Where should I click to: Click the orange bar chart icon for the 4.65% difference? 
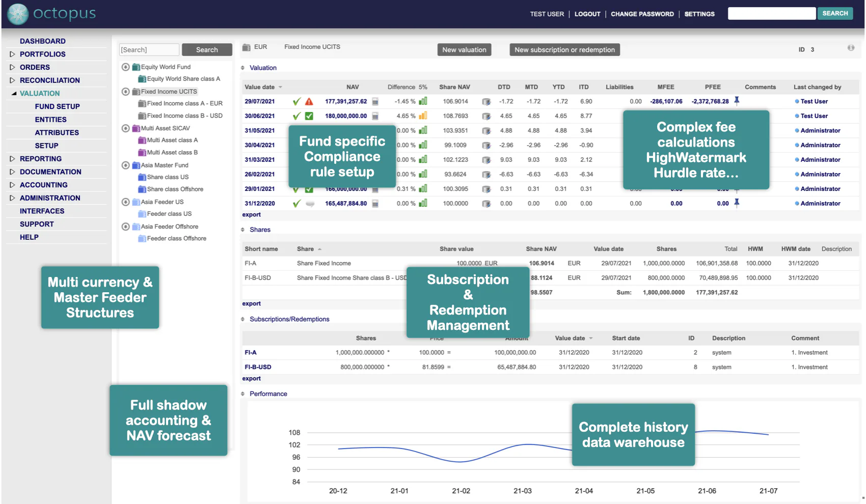(422, 116)
